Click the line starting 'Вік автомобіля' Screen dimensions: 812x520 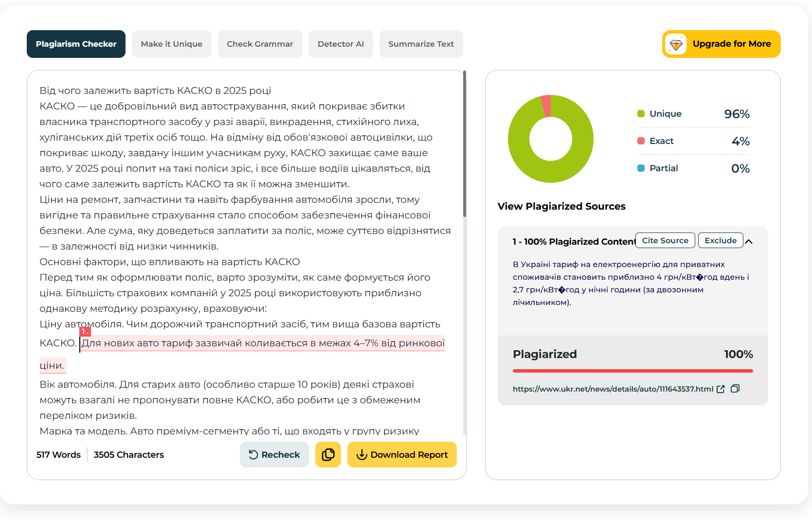pos(227,384)
